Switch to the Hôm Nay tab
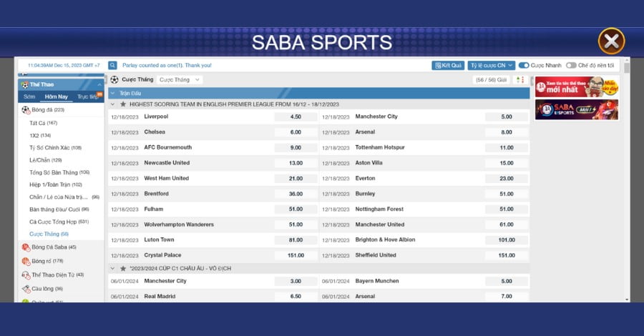 [x=57, y=97]
